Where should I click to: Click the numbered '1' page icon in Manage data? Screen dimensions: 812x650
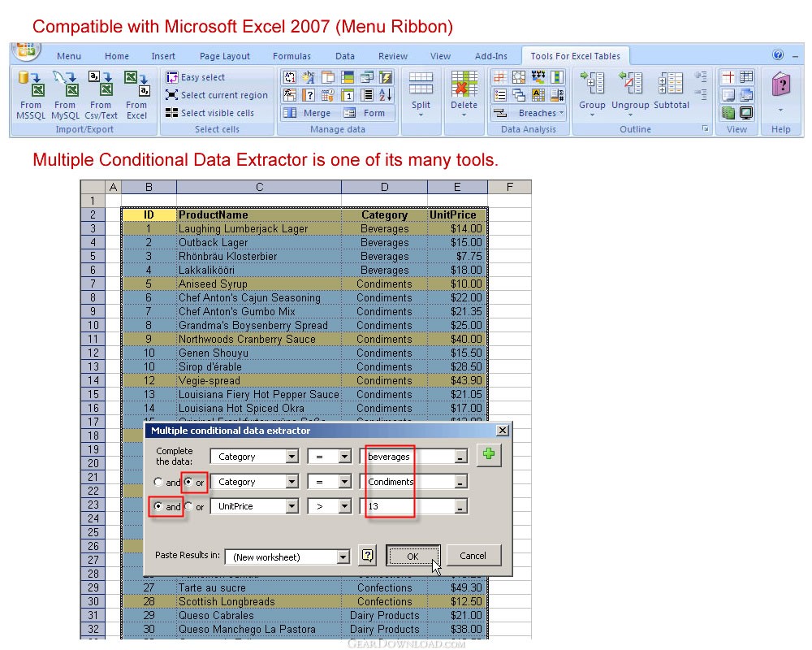[348, 95]
